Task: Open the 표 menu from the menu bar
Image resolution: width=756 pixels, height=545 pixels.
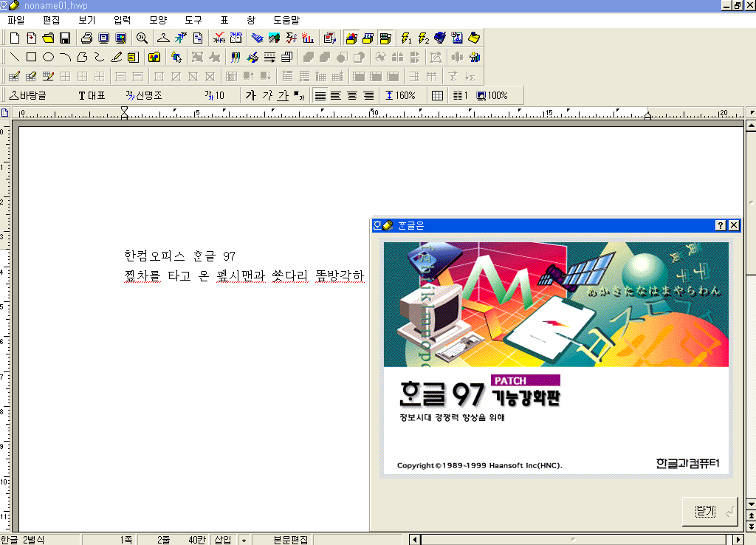Action: tap(224, 20)
